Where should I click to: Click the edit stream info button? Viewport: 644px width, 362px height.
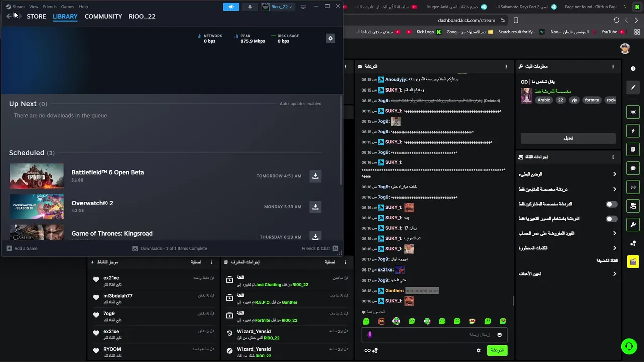click(x=568, y=138)
